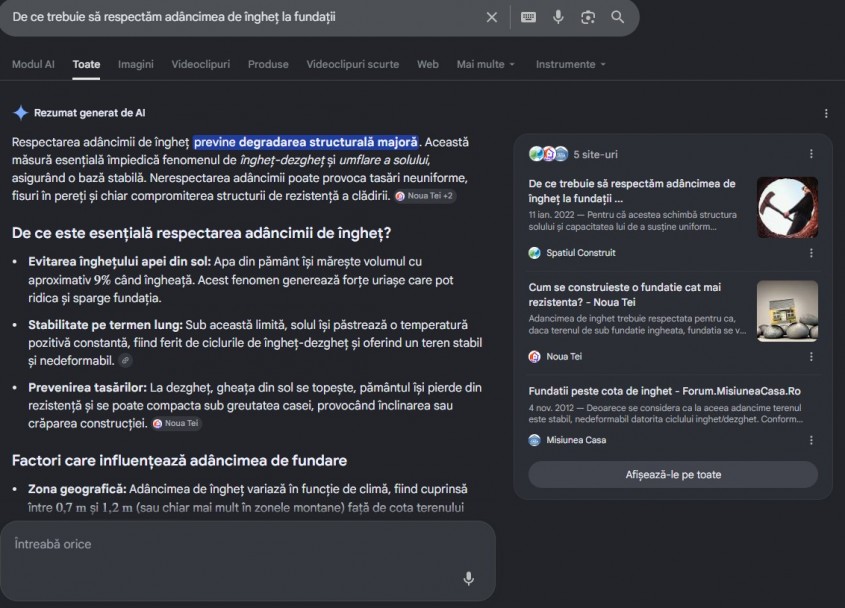Click the 'Prevenirea tasărilor:' text

(x=87, y=387)
